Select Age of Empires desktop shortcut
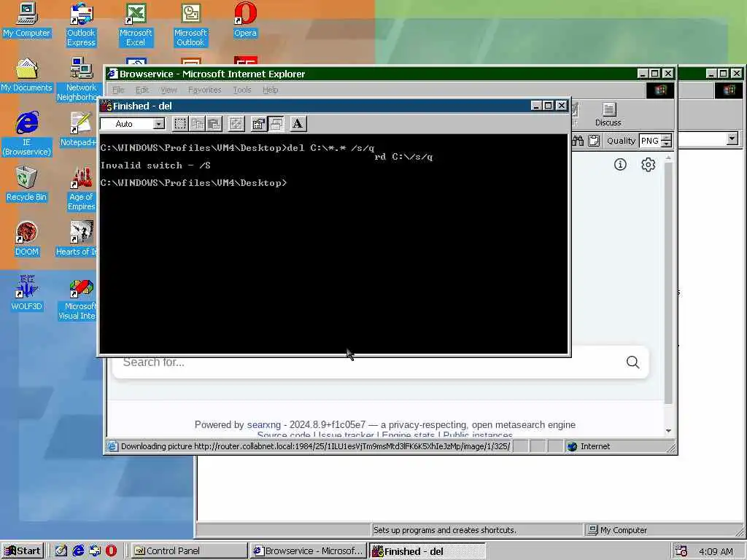This screenshot has width=747, height=560. [82, 189]
